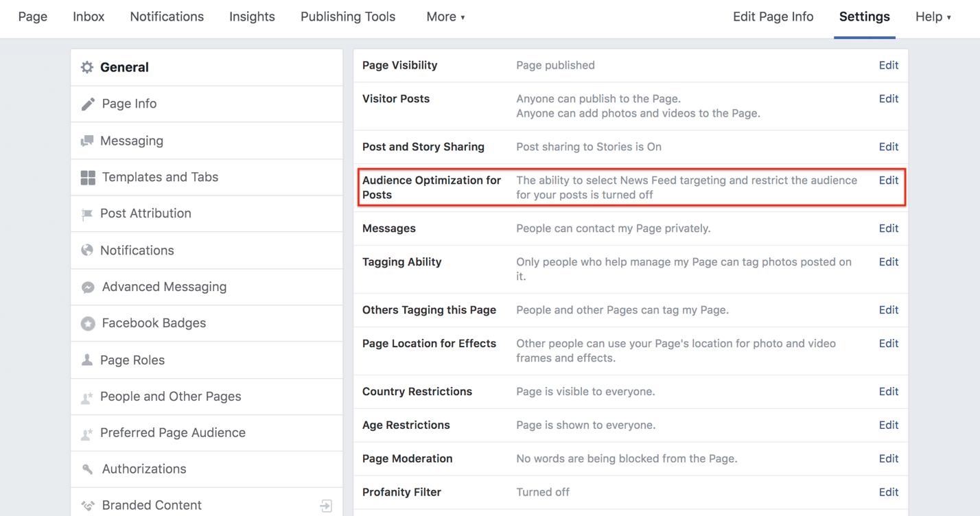The height and width of the screenshot is (516, 980).
Task: Open the Publishing Tools tab
Action: click(348, 17)
